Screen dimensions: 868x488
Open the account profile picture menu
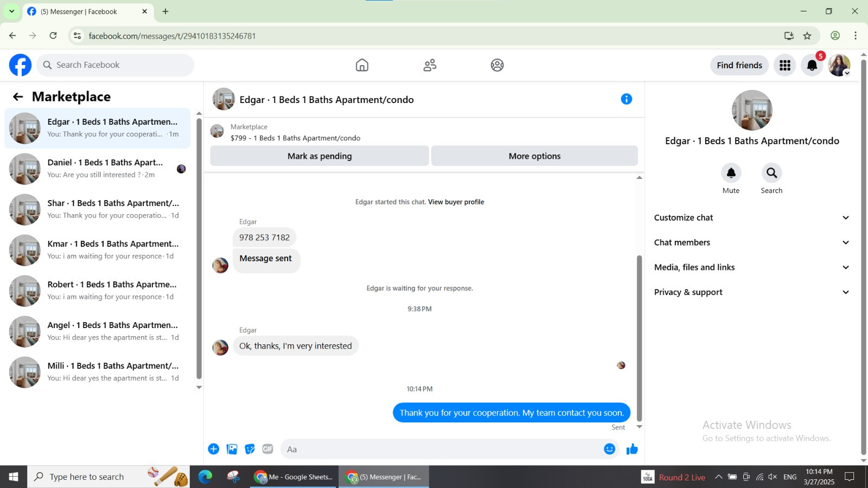pyautogui.click(x=839, y=65)
